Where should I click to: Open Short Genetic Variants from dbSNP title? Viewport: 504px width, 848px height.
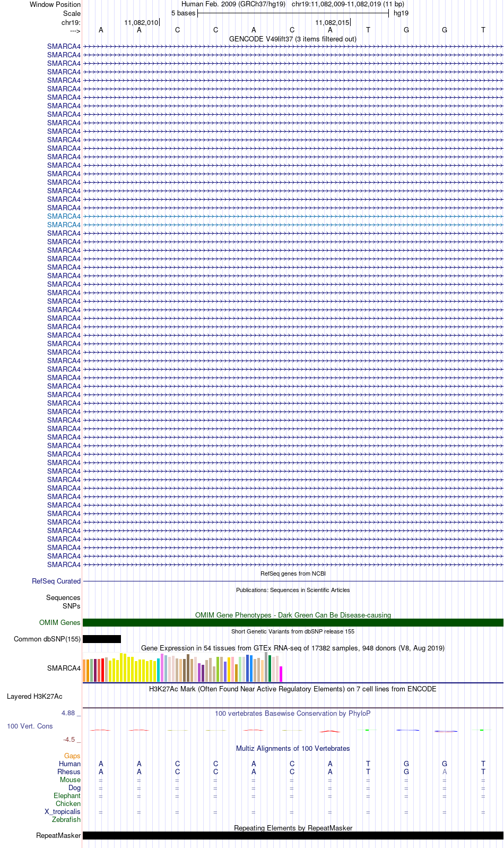click(293, 631)
